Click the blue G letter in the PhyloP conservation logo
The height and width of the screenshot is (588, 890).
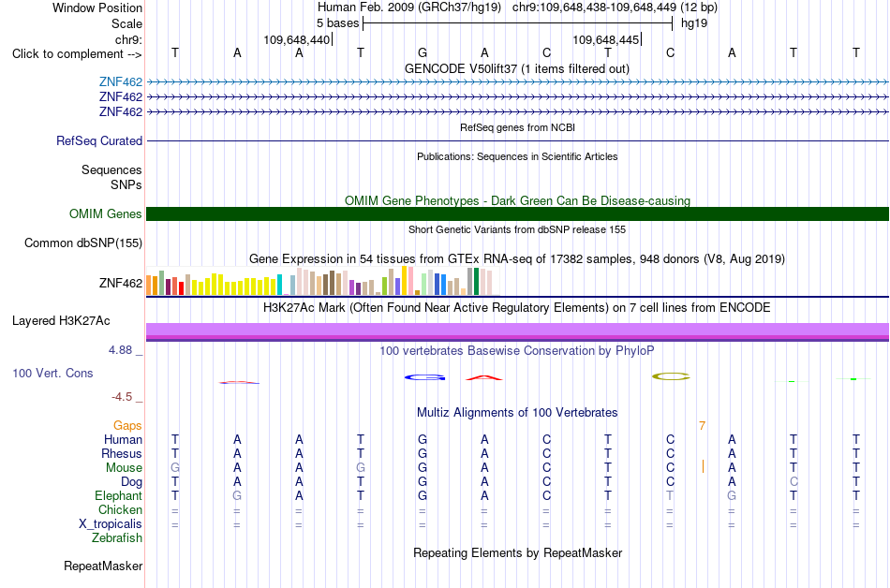point(424,377)
